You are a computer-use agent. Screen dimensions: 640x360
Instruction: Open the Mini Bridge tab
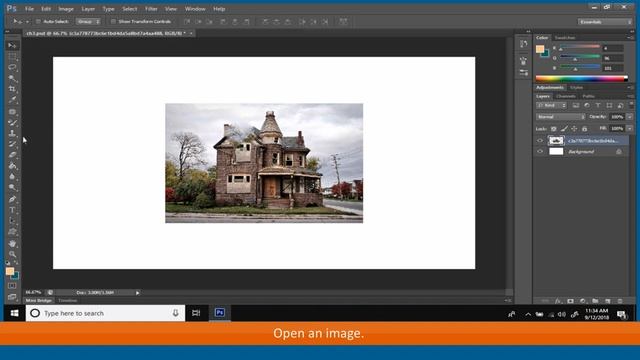(39, 300)
